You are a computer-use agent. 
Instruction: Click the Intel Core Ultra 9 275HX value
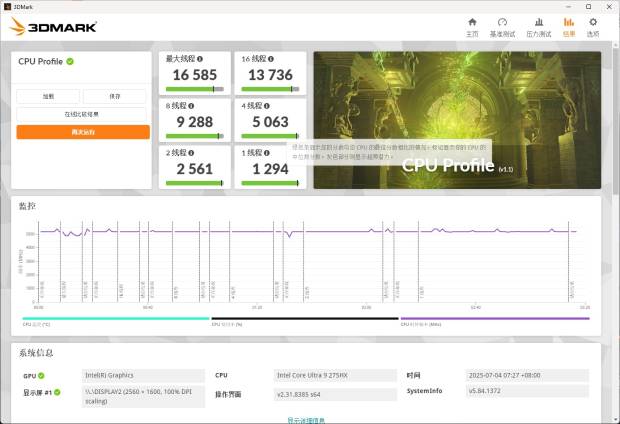point(335,375)
